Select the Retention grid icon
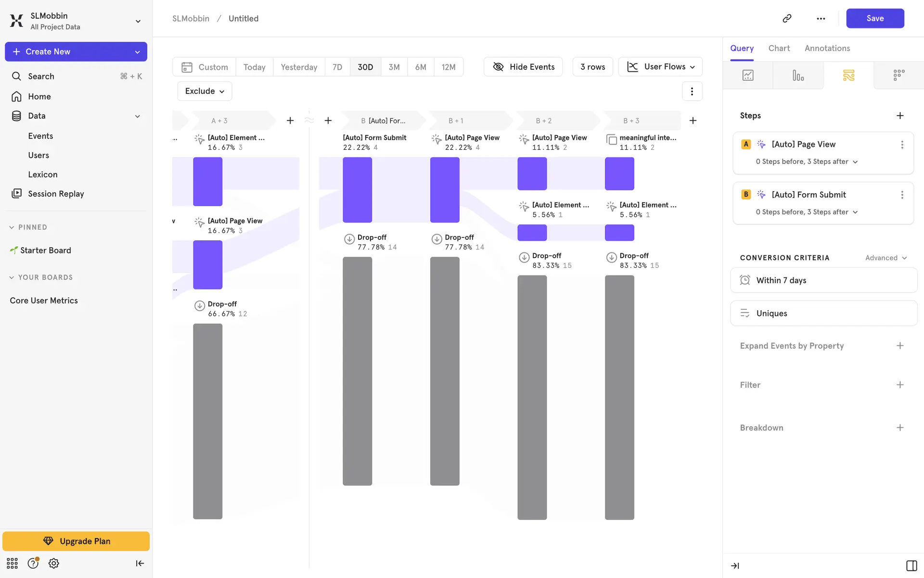924x578 pixels. pos(898,75)
